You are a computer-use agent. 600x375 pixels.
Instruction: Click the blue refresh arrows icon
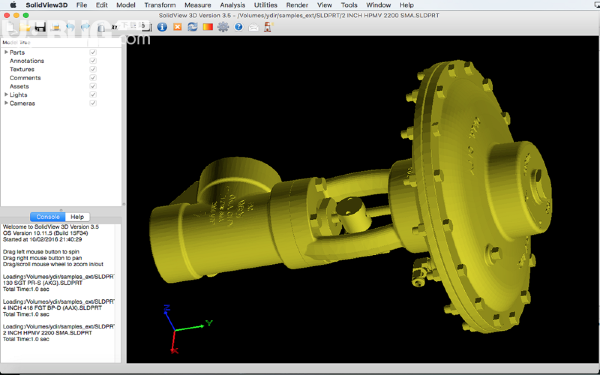click(192, 27)
